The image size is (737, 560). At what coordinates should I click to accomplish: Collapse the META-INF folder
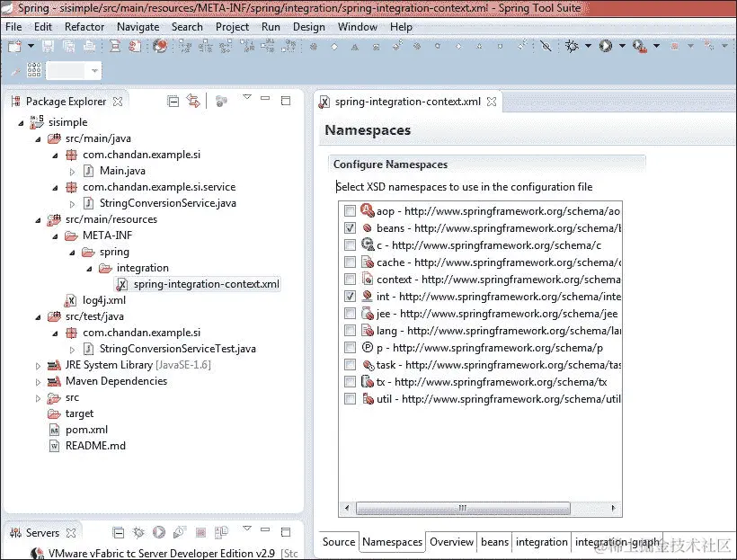(x=55, y=236)
